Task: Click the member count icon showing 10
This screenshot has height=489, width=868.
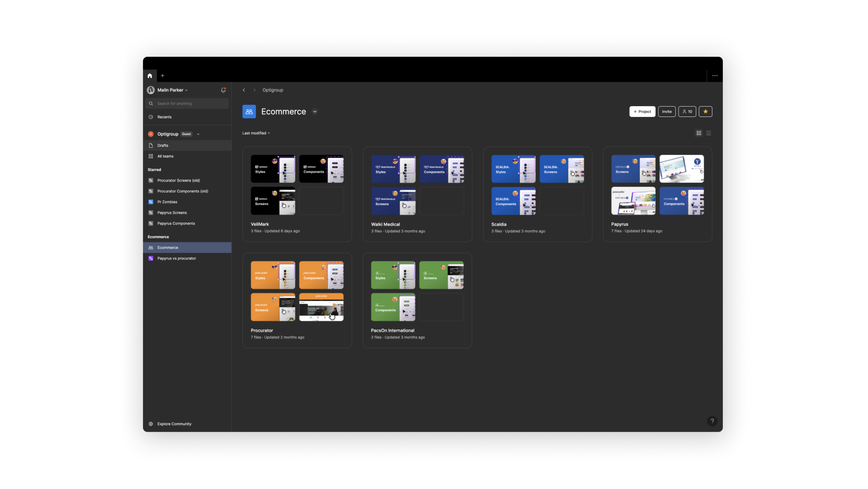Action: coord(687,112)
